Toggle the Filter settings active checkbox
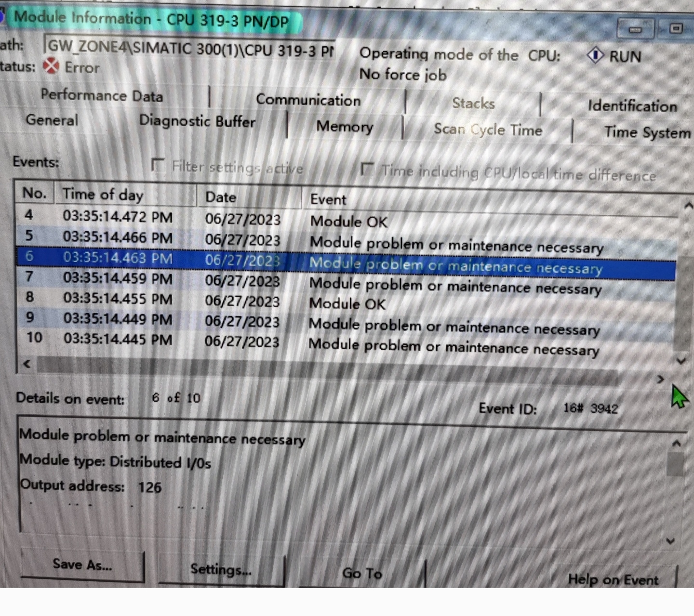Image resolution: width=694 pixels, height=616 pixels. point(157,165)
